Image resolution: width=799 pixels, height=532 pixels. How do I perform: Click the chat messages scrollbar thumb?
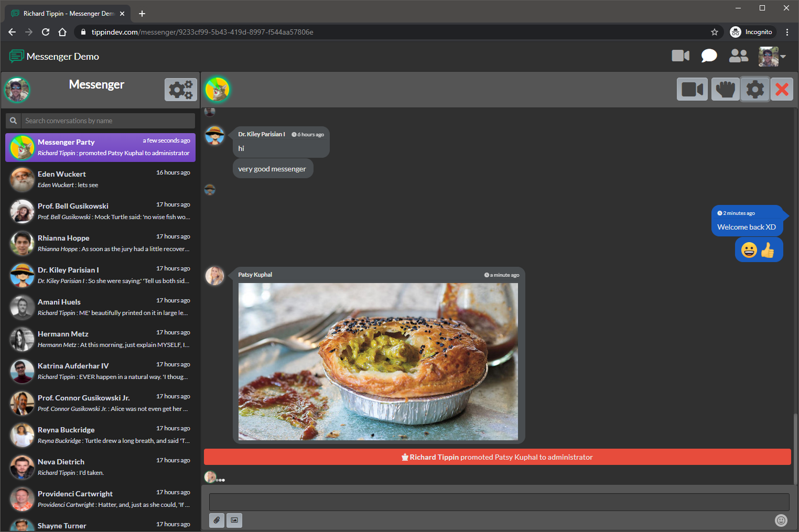click(x=795, y=449)
